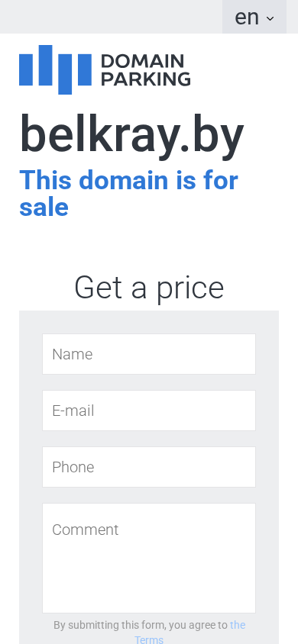The height and width of the screenshot is (644, 298).
Task: Focus the Name input field
Action: point(149,354)
